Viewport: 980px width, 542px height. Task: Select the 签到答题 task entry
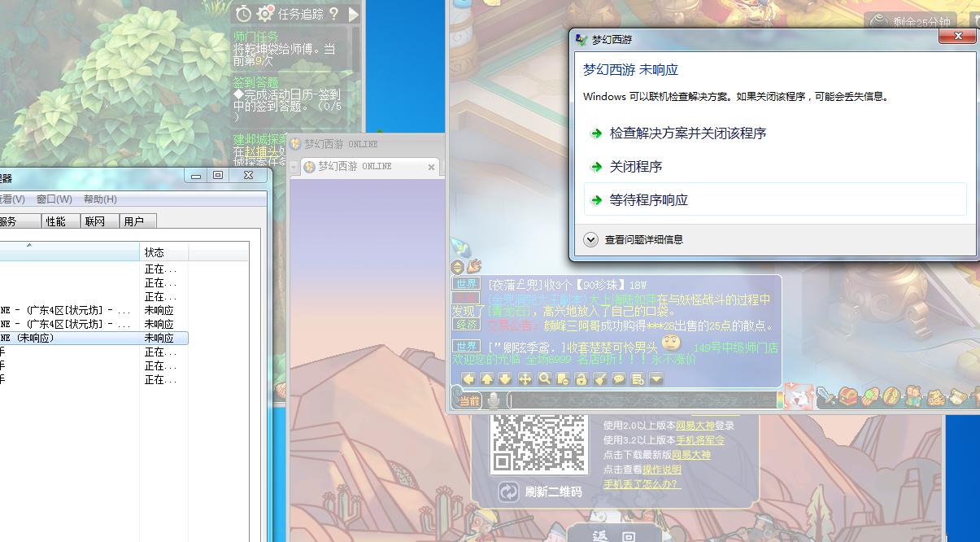[x=256, y=82]
